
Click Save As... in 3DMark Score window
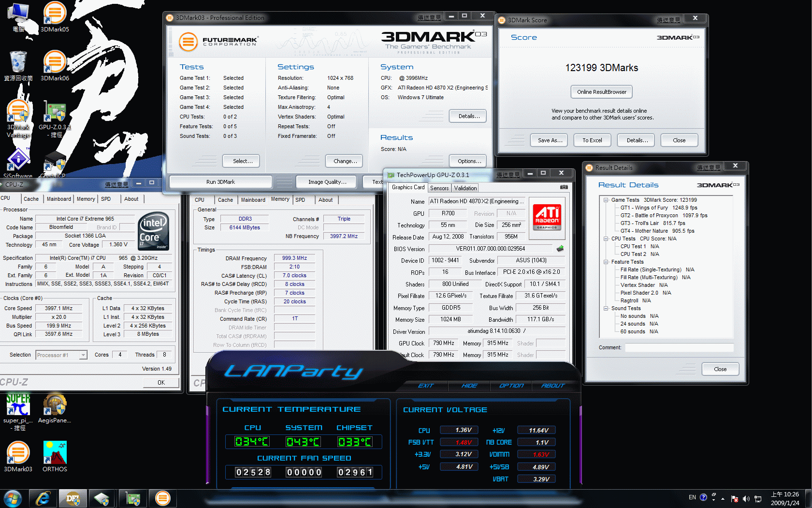tap(550, 140)
